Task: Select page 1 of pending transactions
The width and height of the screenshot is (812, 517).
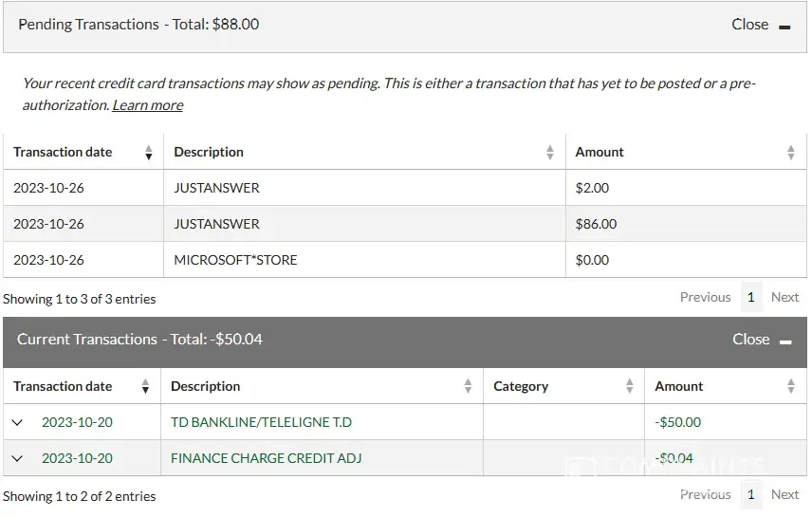Action: pyautogui.click(x=750, y=298)
